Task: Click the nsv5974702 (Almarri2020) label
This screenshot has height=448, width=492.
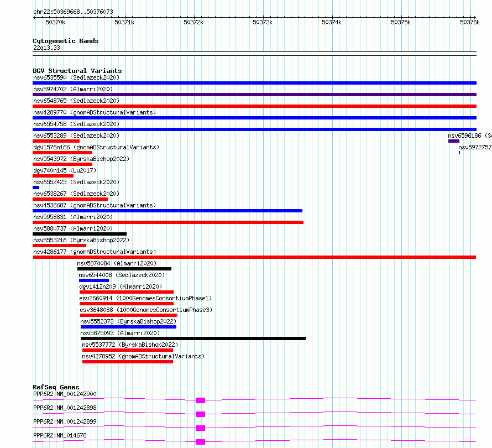Action: pyautogui.click(x=73, y=89)
